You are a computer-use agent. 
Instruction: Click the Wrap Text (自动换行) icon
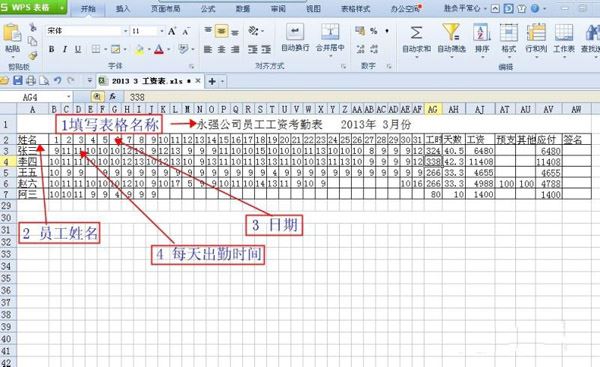[295, 32]
